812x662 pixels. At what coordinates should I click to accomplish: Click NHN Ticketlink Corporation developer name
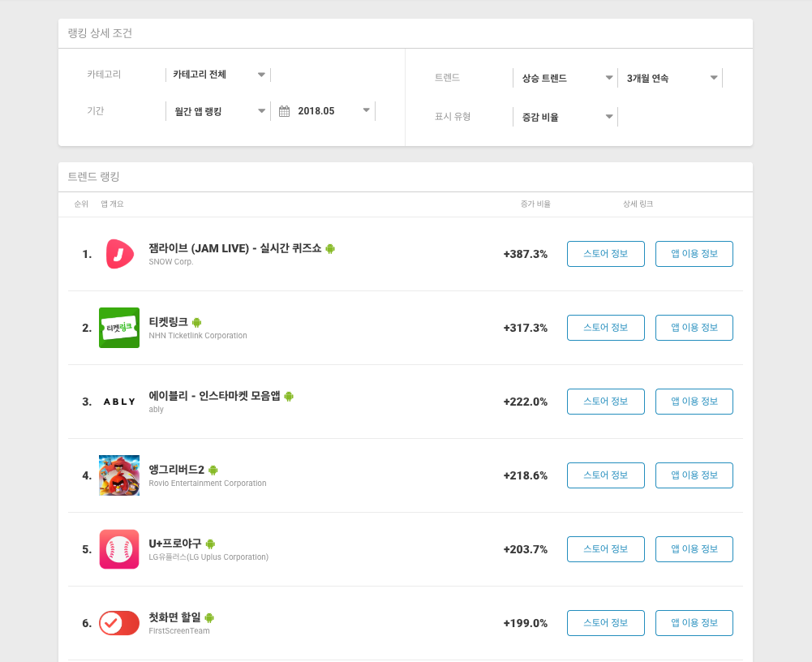(198, 336)
